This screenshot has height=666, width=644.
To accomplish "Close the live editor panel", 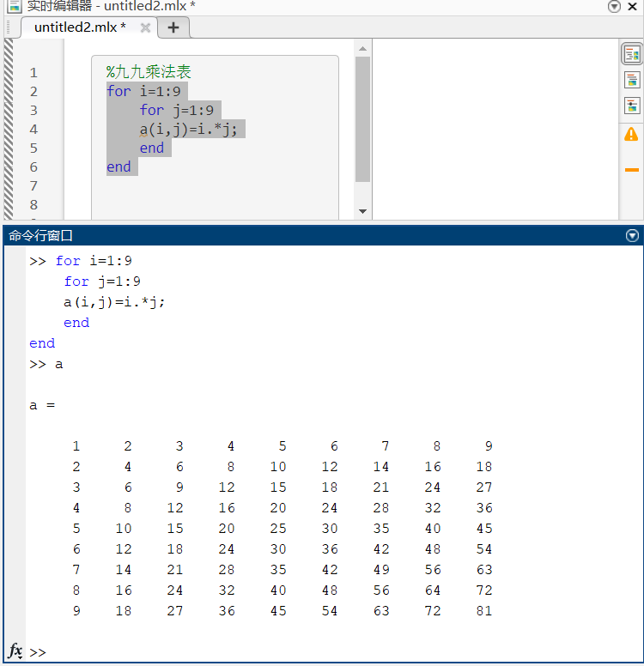I will click(x=633, y=6).
